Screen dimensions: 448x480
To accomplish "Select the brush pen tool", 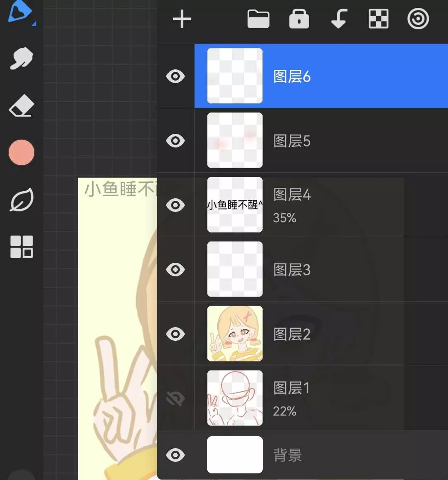I will 21,12.
